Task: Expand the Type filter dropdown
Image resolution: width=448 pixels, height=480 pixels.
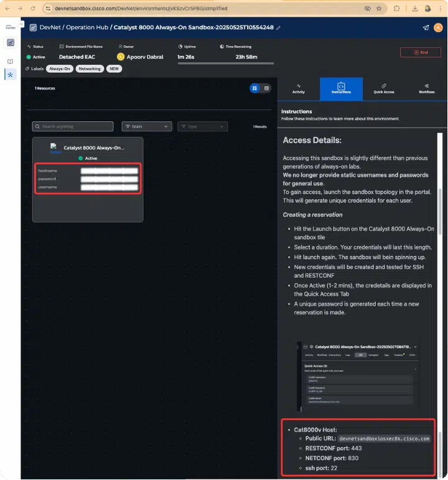Action: click(202, 126)
